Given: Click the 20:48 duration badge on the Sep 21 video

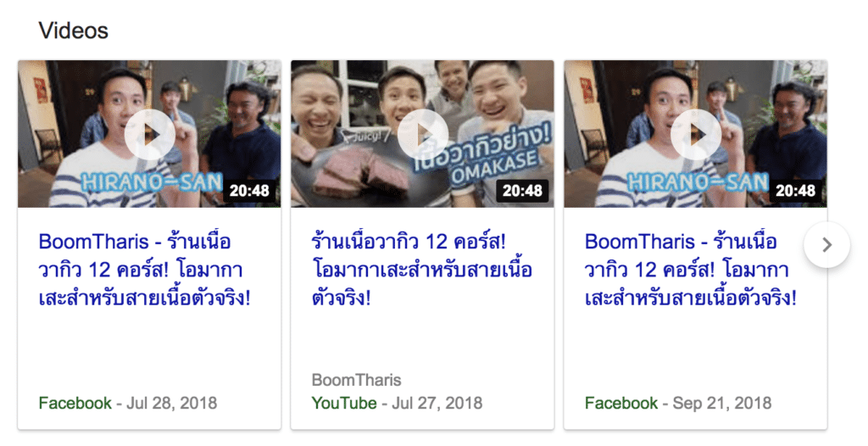Looking at the screenshot, I should (x=795, y=191).
